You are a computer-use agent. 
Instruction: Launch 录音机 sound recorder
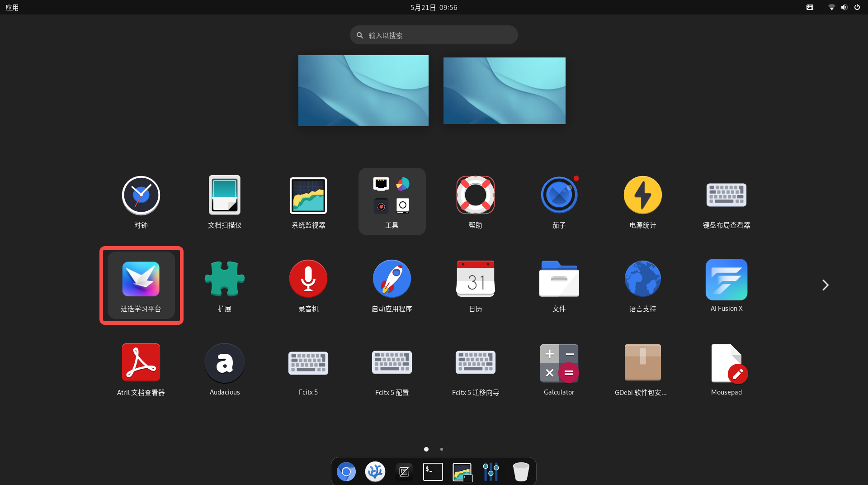(308, 285)
